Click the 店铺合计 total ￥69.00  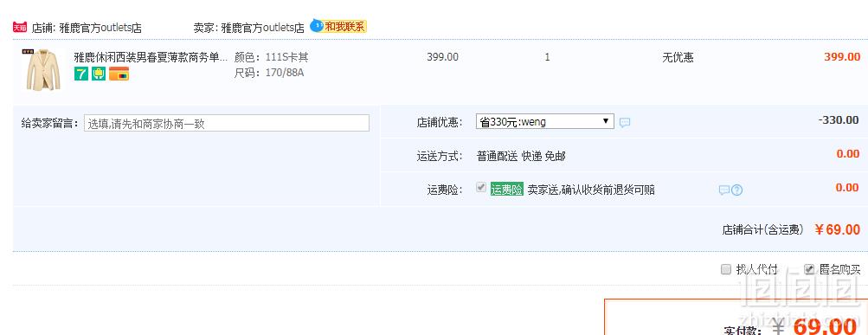tap(837, 229)
